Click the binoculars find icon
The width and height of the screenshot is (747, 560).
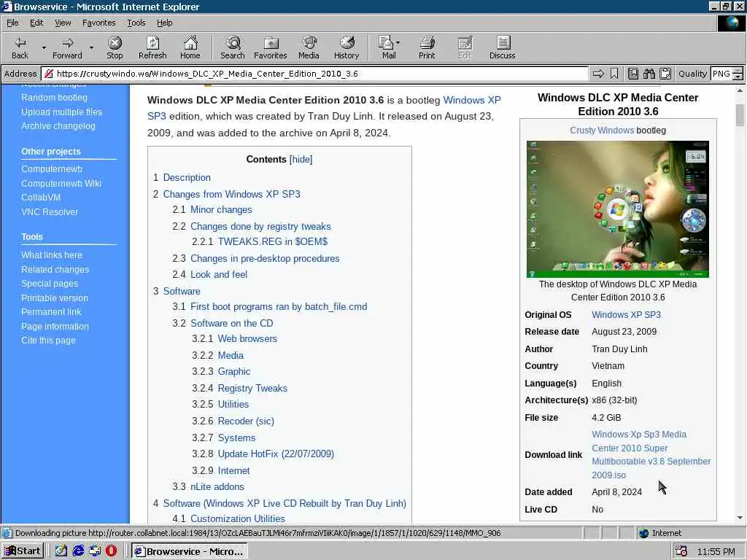pyautogui.click(x=649, y=74)
